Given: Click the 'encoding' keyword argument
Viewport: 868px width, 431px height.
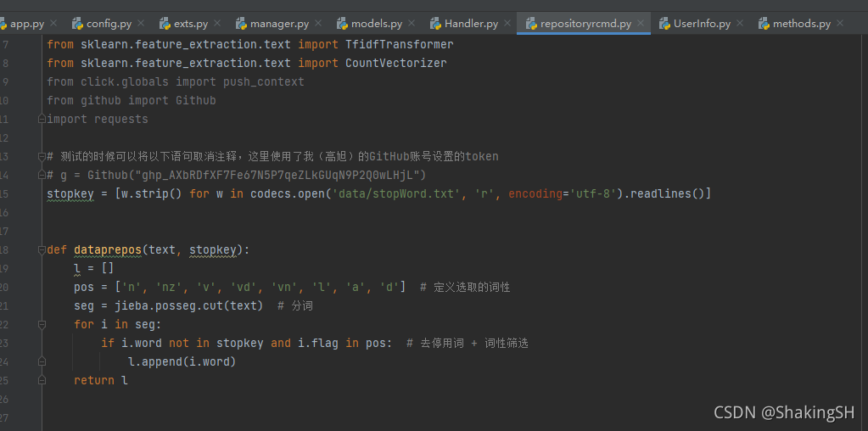Looking at the screenshot, I should (x=535, y=194).
